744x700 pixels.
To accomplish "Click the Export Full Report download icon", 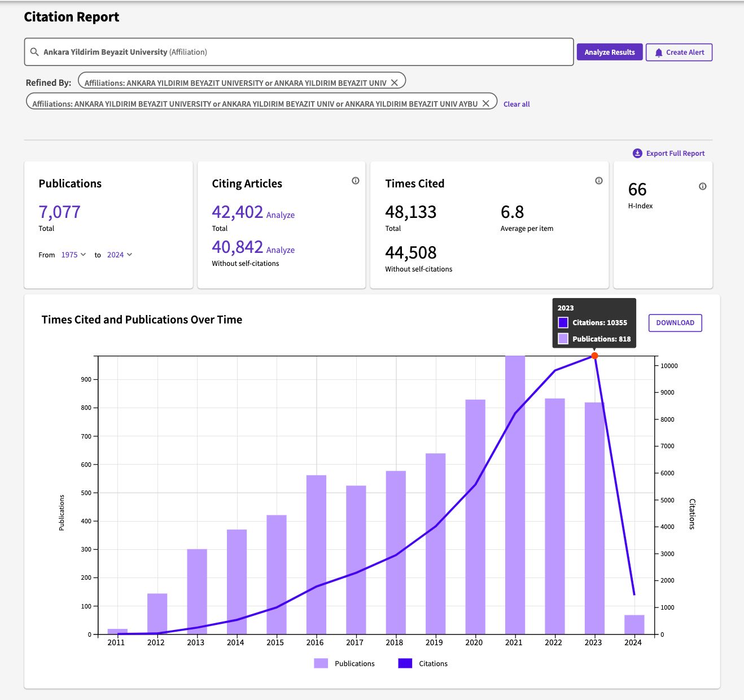I will point(637,154).
